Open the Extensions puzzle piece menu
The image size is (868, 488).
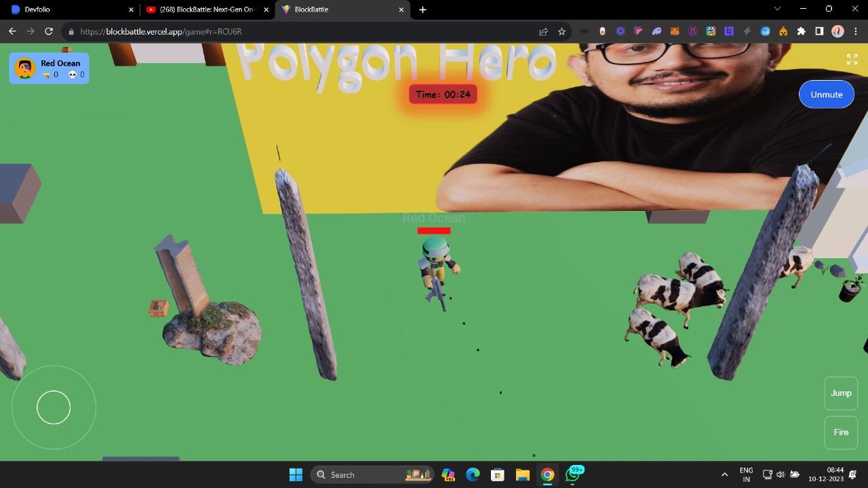pos(801,31)
